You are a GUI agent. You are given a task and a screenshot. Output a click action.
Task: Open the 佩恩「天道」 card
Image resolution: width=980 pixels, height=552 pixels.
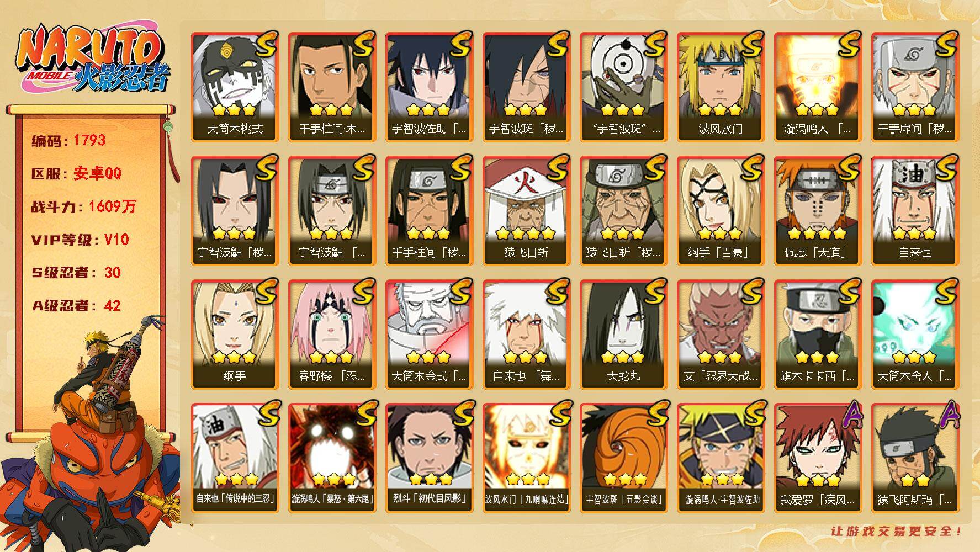[x=818, y=211]
